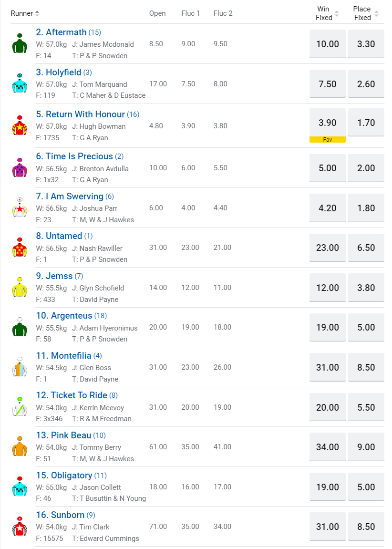Image resolution: width=392 pixels, height=549 pixels.
Task: Open the 8. Untamed runner link
Action: click(x=59, y=236)
